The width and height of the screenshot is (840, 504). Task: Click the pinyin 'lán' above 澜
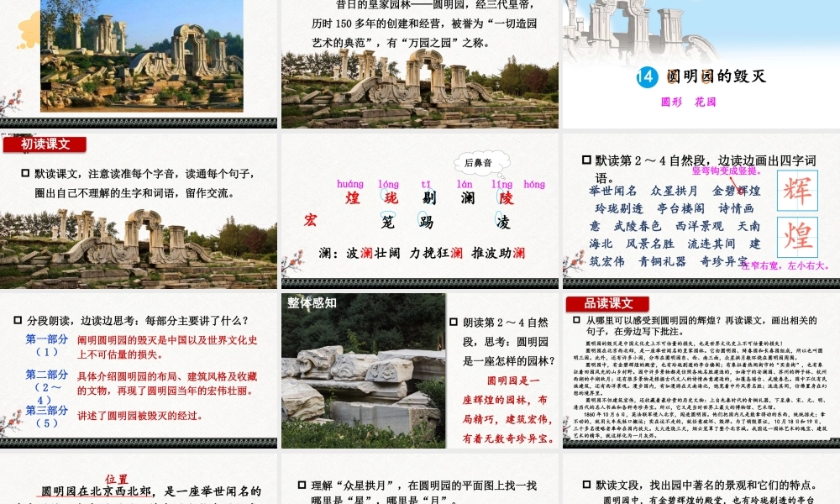465,184
